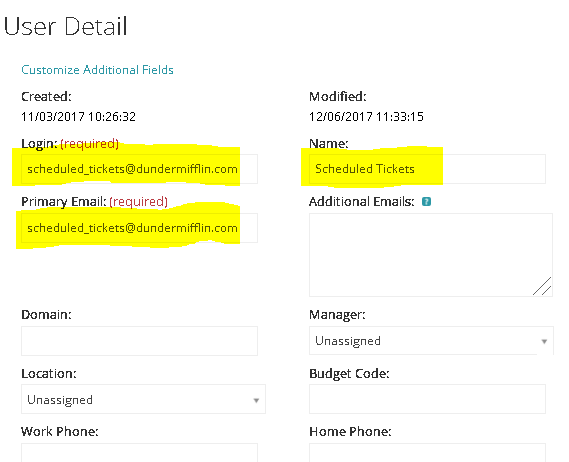Grab the Additional Emails resize handle

[x=543, y=287]
